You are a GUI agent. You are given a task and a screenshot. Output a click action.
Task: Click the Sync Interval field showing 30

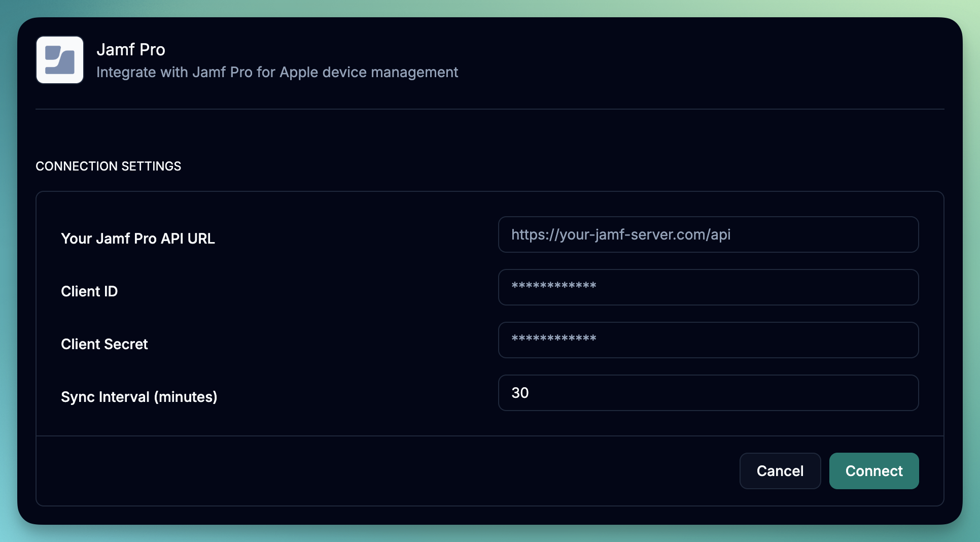tap(708, 393)
